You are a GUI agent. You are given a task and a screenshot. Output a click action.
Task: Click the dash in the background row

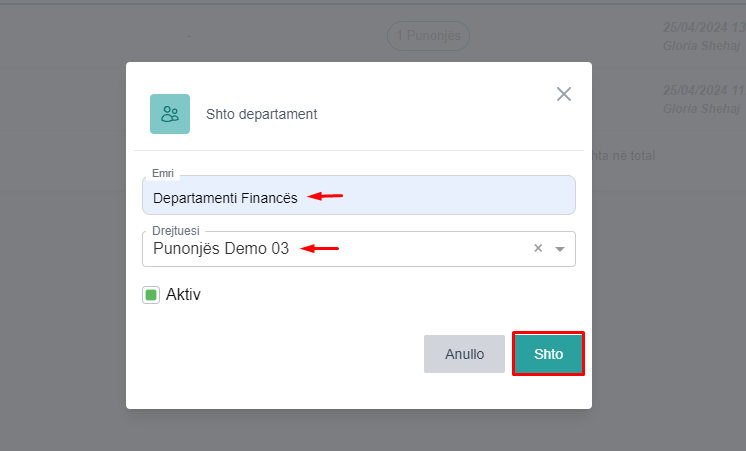(x=188, y=36)
